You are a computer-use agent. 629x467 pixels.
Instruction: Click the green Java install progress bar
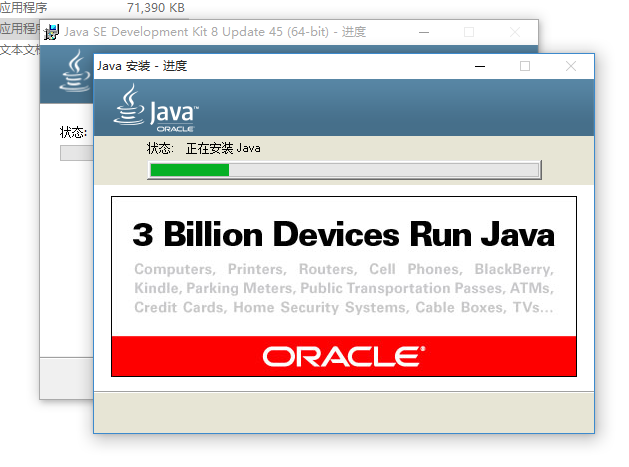click(x=344, y=170)
